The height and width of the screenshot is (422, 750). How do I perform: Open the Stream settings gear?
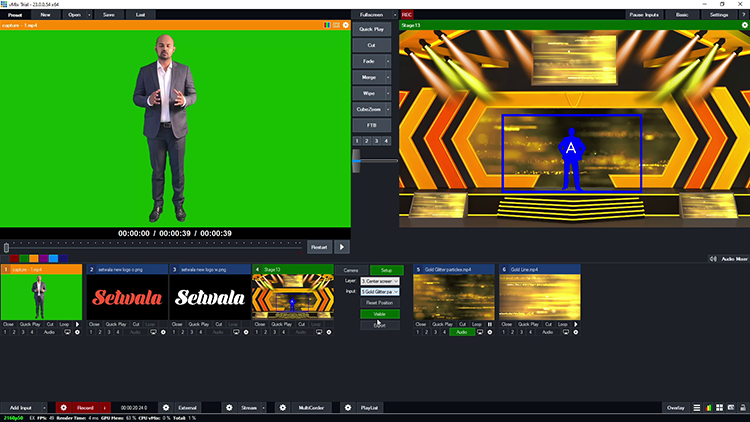[x=228, y=408]
